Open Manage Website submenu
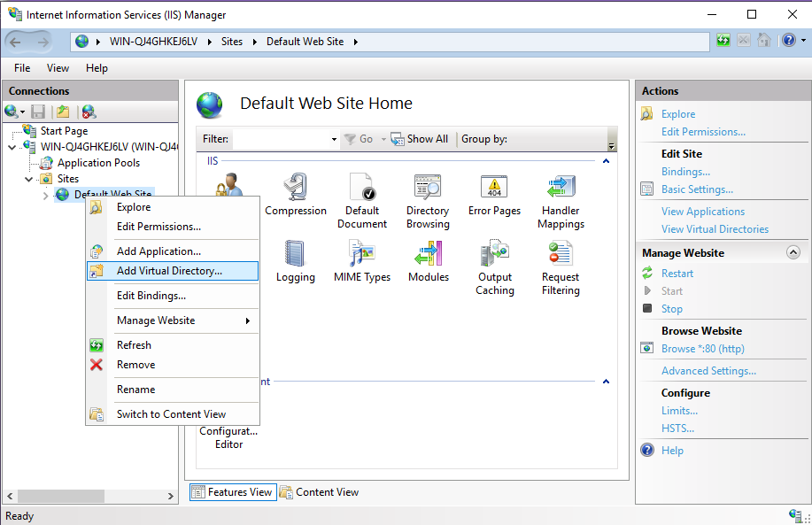 coord(173,320)
